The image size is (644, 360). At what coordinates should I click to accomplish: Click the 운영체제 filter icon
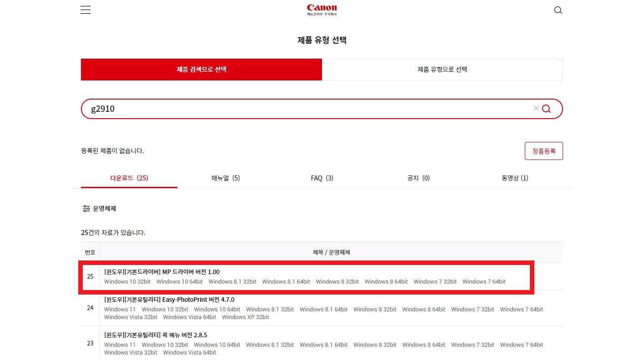point(86,208)
